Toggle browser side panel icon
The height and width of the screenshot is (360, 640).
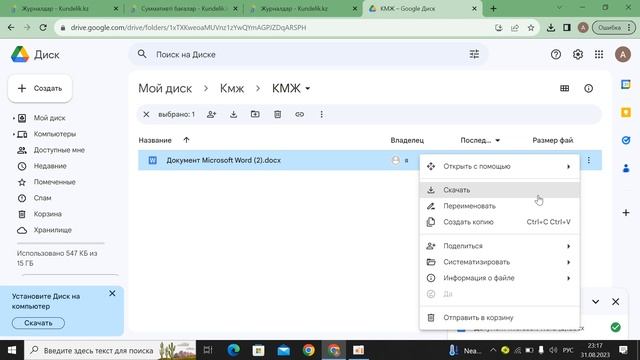567,27
